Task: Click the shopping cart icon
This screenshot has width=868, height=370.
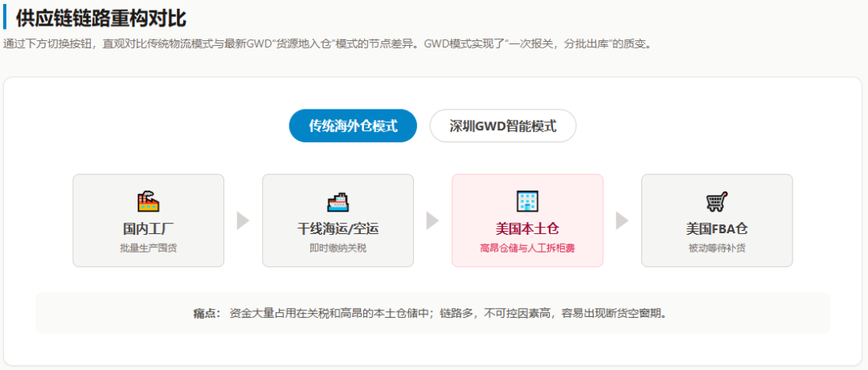Action: [x=716, y=201]
